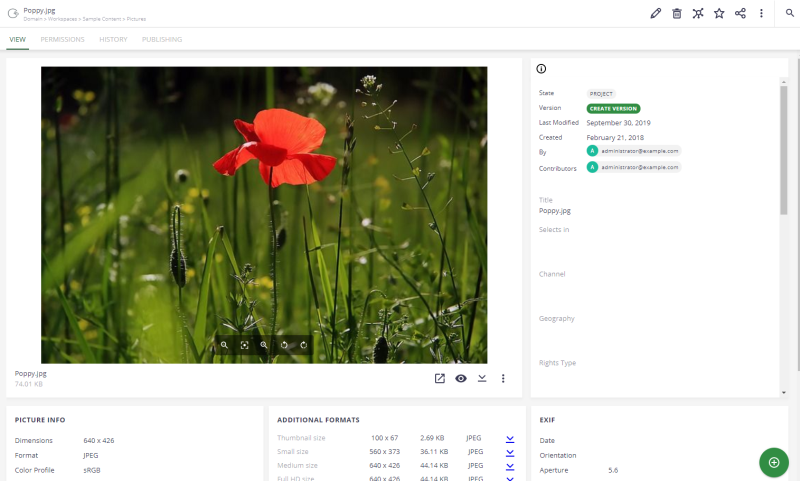Viewport: 800px width, 481px height.
Task: Rotate image clockwise in viewer toolbar
Action: pos(304,345)
